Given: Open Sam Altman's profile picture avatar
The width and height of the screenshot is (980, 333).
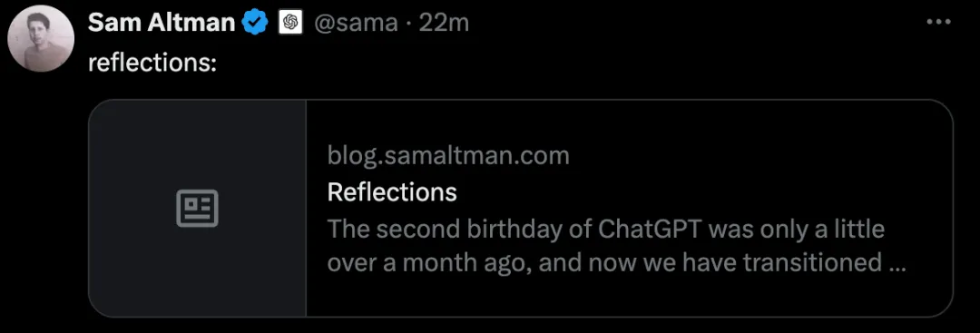Looking at the screenshot, I should [41, 43].
